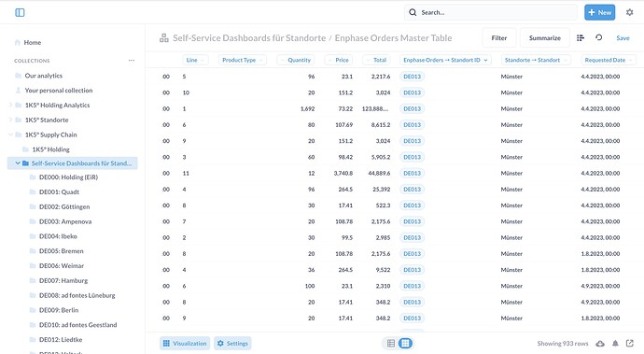Open Enphase Orders Standort ID header menu
Viewport: 644px width, 354px height.
point(445,60)
